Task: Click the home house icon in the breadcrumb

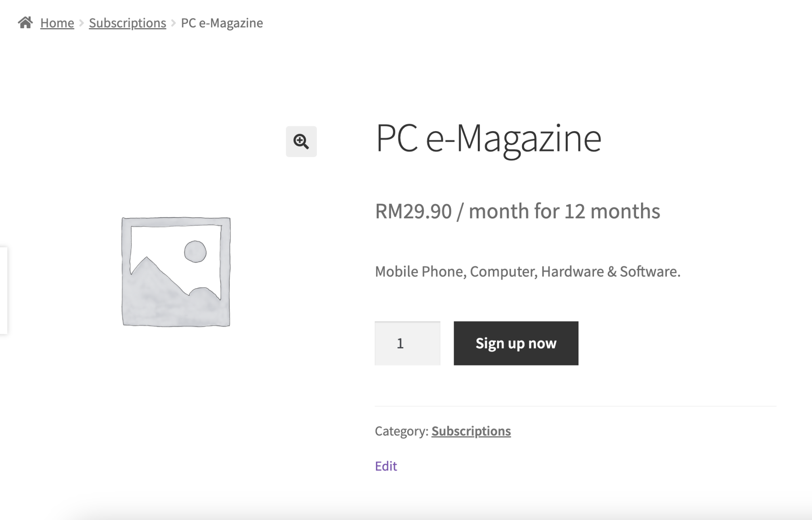Action: pyautogui.click(x=26, y=23)
